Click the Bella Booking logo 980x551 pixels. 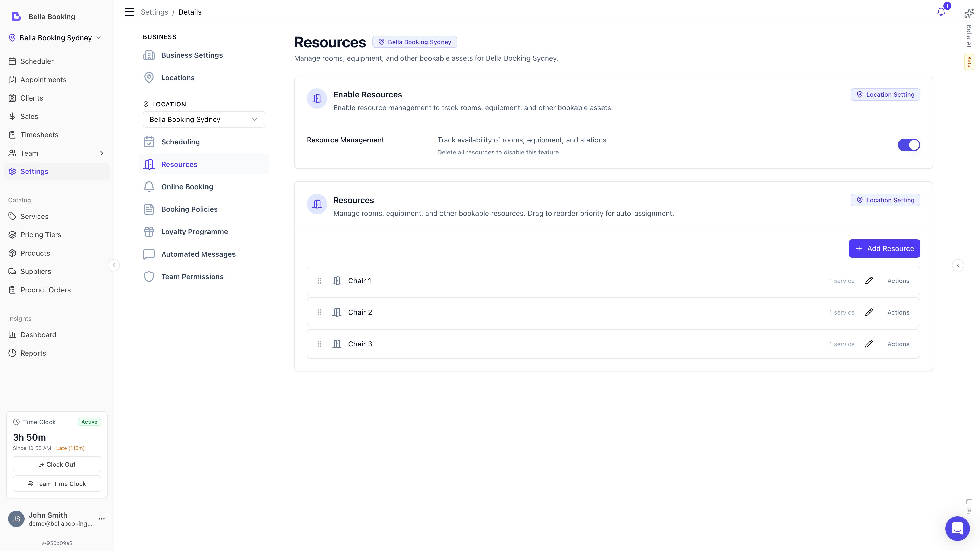pos(16,16)
